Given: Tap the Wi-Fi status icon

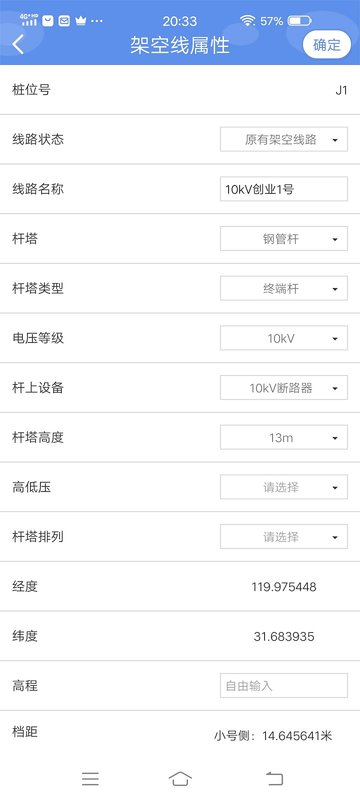Looking at the screenshot, I should (247, 21).
